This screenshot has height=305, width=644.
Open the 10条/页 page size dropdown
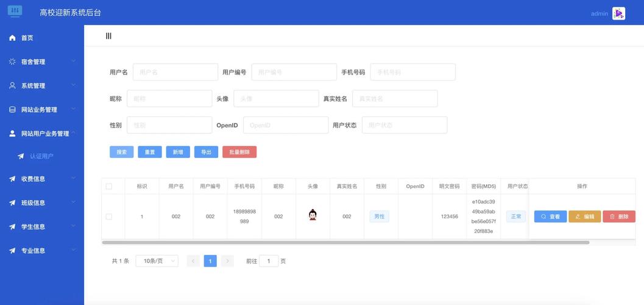tap(157, 261)
